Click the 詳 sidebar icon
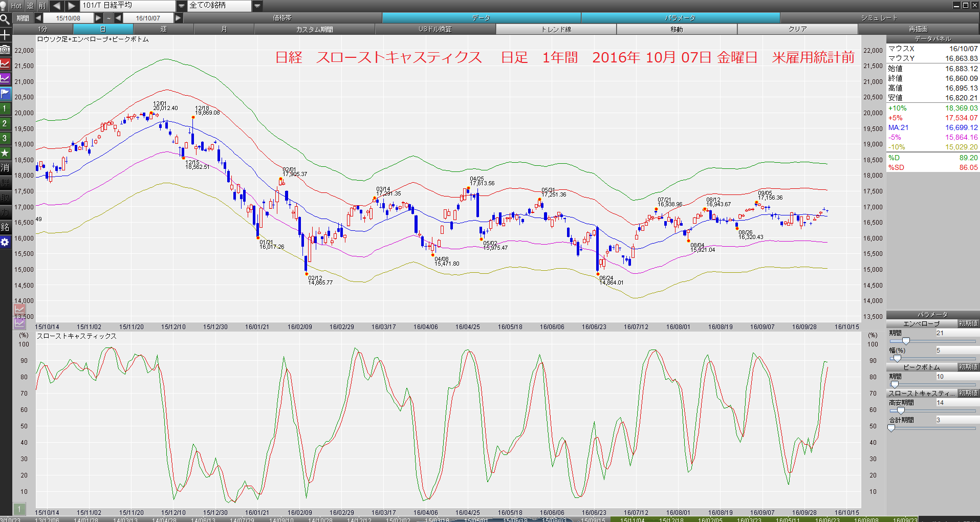Screen dimensions: 980x522 coord(5,183)
